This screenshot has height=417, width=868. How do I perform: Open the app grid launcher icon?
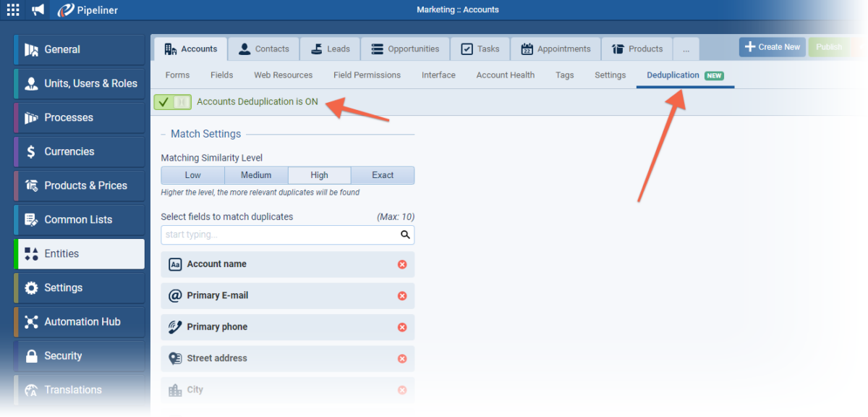(x=13, y=10)
